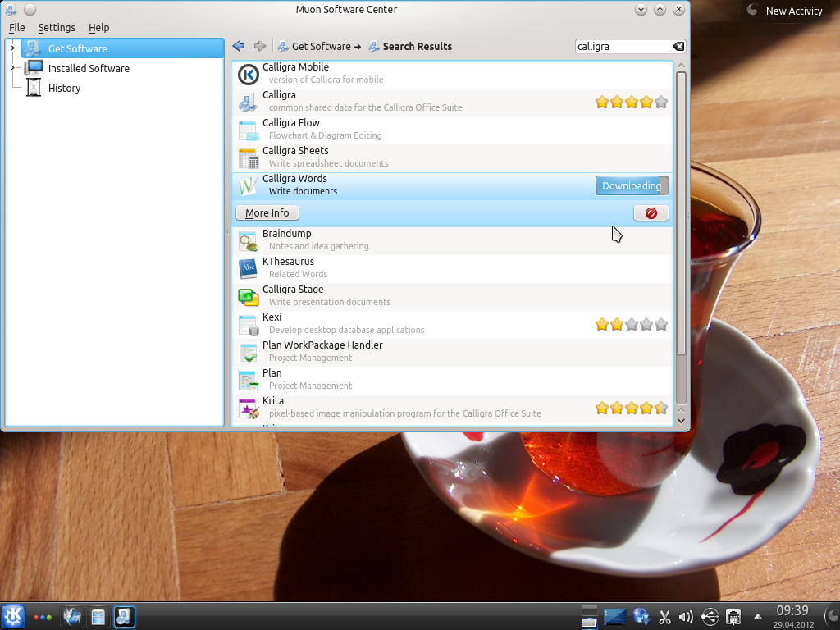
Task: Click Calligra's star rating
Action: [632, 102]
